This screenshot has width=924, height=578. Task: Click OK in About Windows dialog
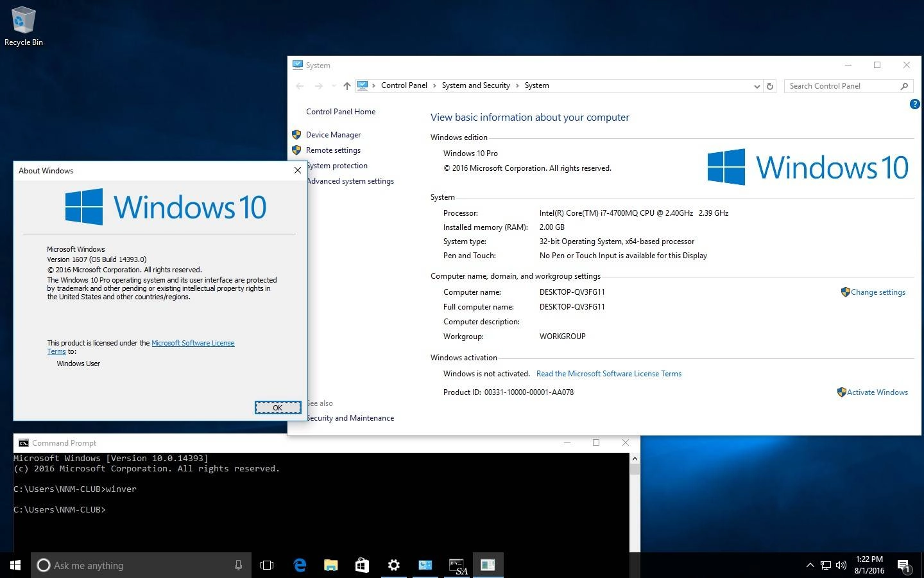point(278,408)
